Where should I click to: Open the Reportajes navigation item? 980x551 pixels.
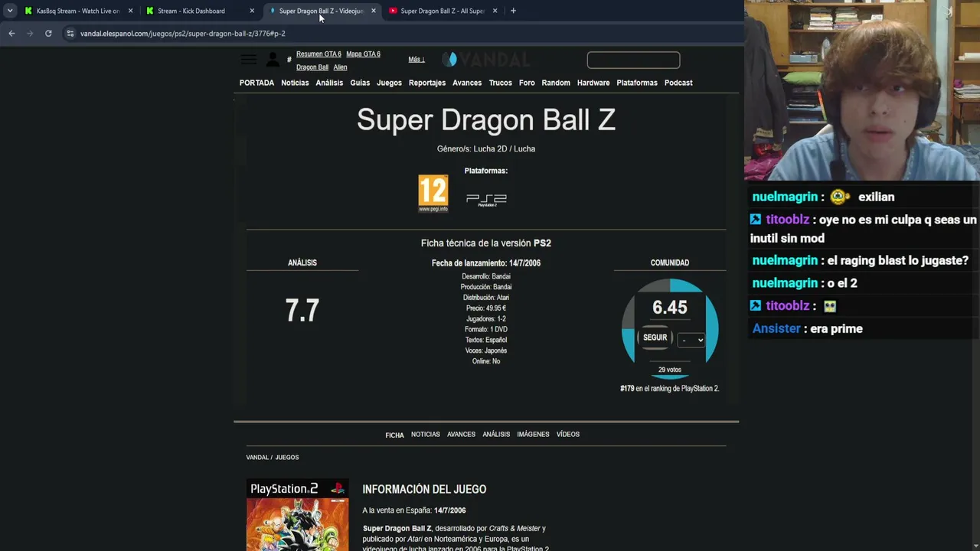427,83
